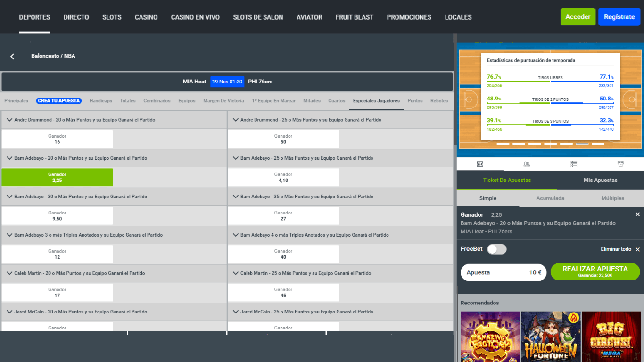The width and height of the screenshot is (644, 362).
Task: Click REALIZAR APUESTA to place bet
Action: click(x=595, y=272)
